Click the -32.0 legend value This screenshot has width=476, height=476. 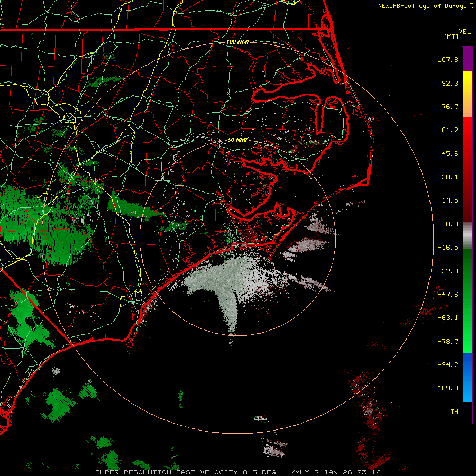click(x=448, y=271)
